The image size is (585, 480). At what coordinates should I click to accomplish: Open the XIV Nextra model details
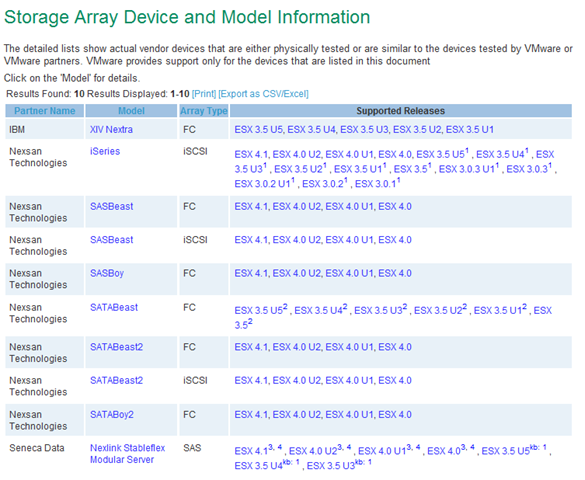pyautogui.click(x=111, y=129)
